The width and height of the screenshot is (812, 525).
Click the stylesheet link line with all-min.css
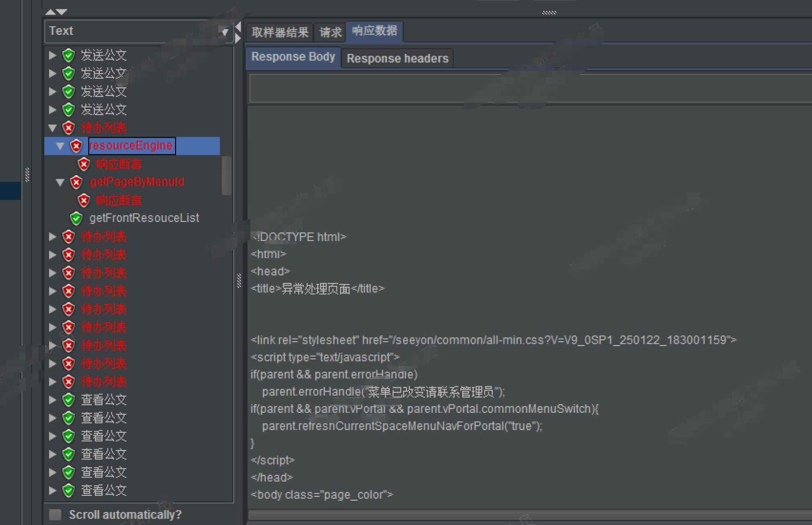[494, 340]
